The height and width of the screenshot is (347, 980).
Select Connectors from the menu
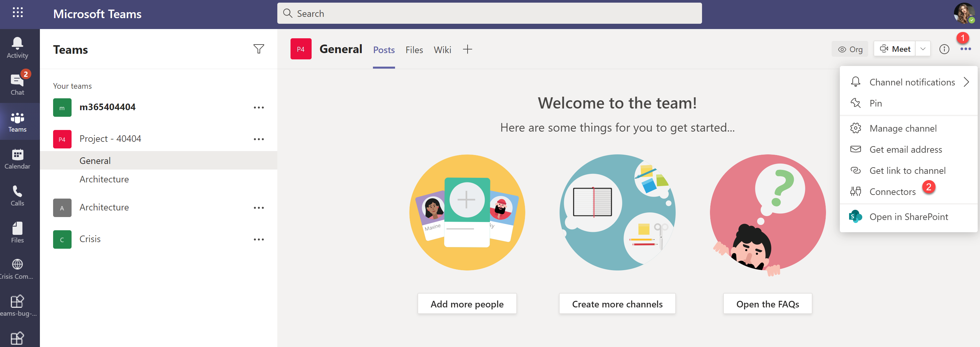893,191
